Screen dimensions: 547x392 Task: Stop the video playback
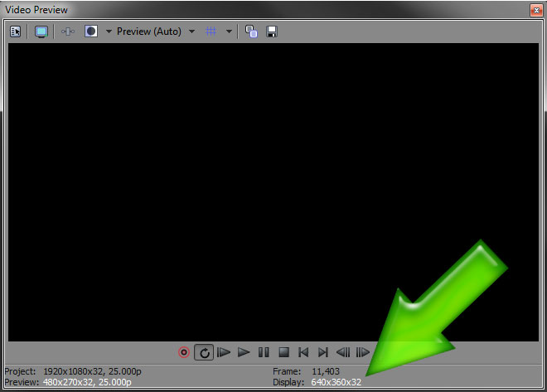(283, 352)
